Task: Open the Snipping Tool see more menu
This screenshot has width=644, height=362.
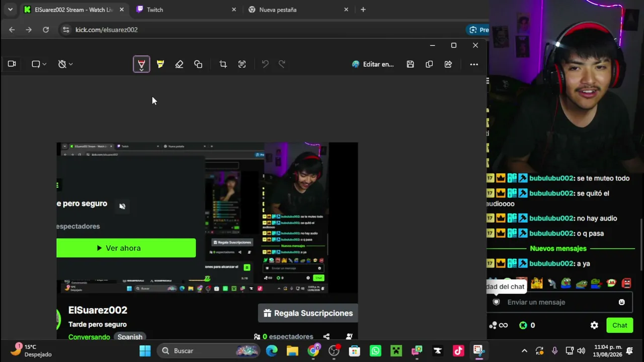Action: click(x=474, y=64)
